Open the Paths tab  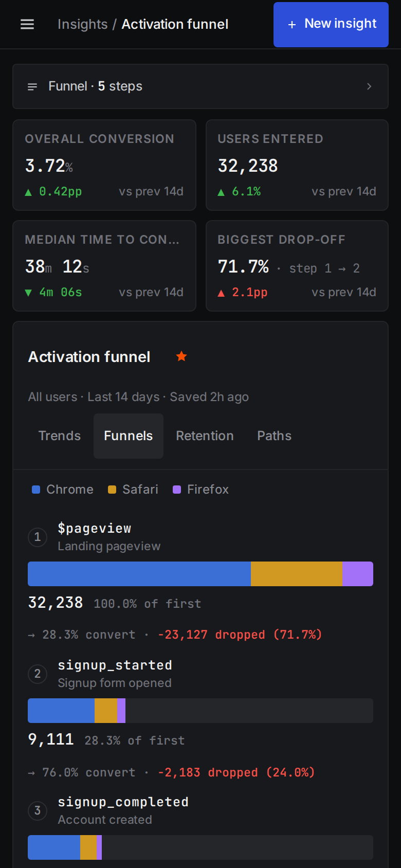coord(275,436)
